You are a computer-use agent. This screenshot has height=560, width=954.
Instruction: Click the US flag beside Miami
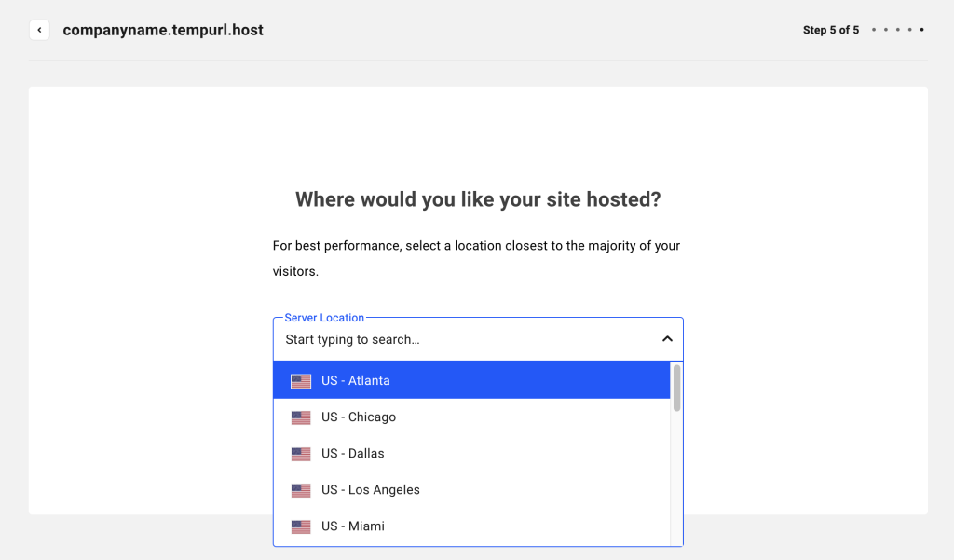300,526
